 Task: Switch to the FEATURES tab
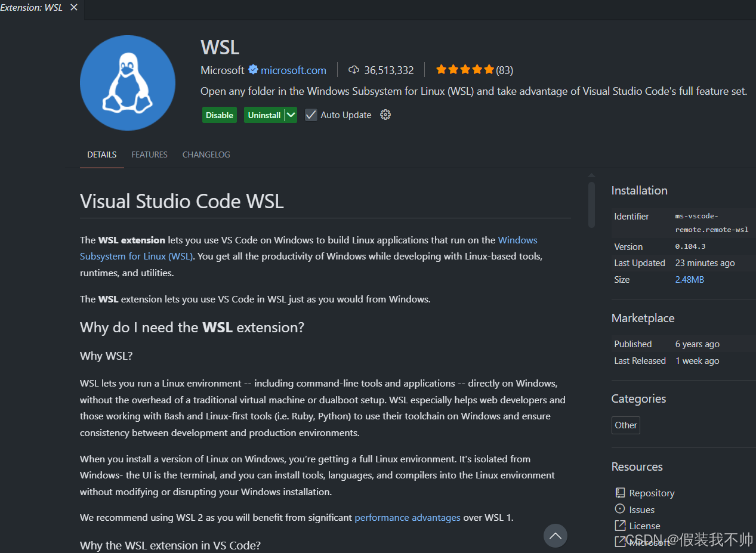tap(150, 155)
